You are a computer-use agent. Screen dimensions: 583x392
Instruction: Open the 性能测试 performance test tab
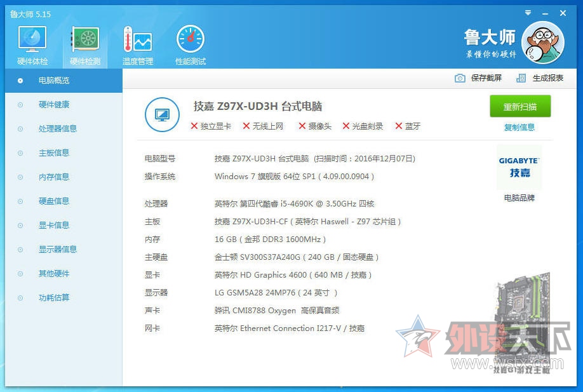pos(191,45)
